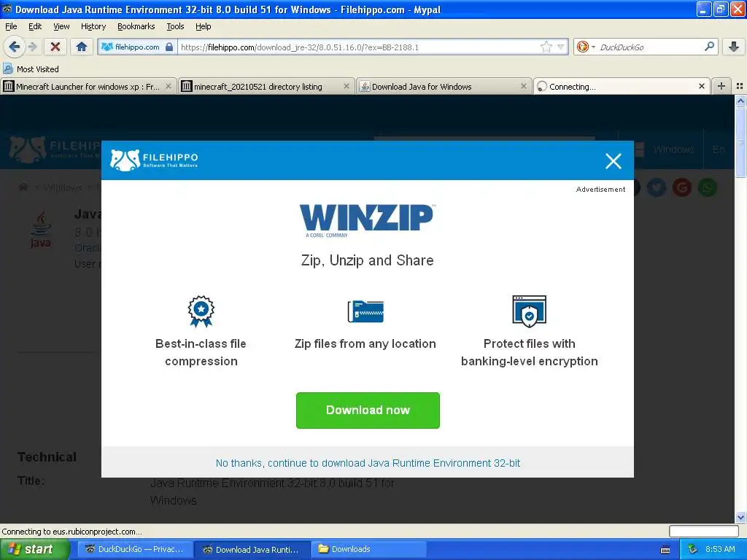Stop page loading with the red X
This screenshot has height=560, width=747.
55,47
